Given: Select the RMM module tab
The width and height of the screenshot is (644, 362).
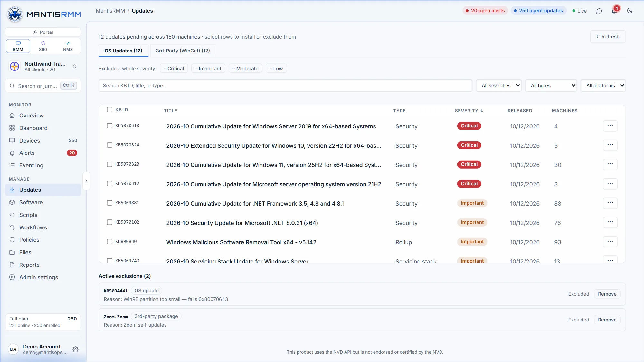Looking at the screenshot, I should coord(18,46).
